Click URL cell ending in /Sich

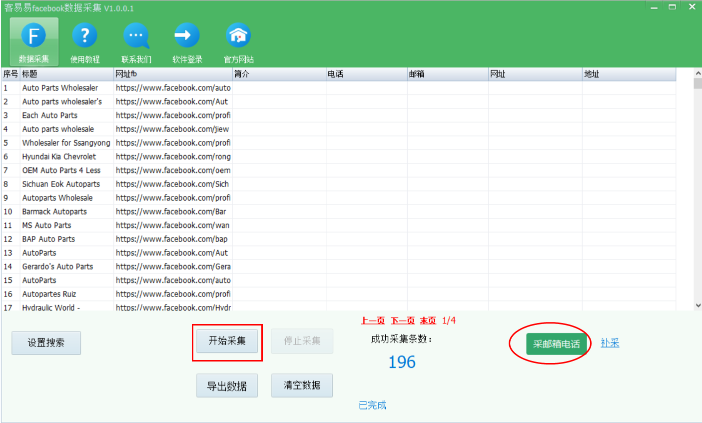coord(173,184)
